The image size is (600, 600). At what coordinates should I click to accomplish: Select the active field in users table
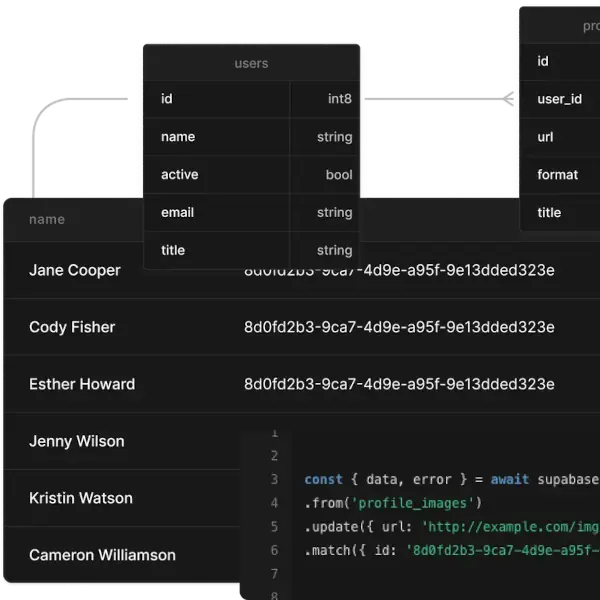tap(180, 175)
